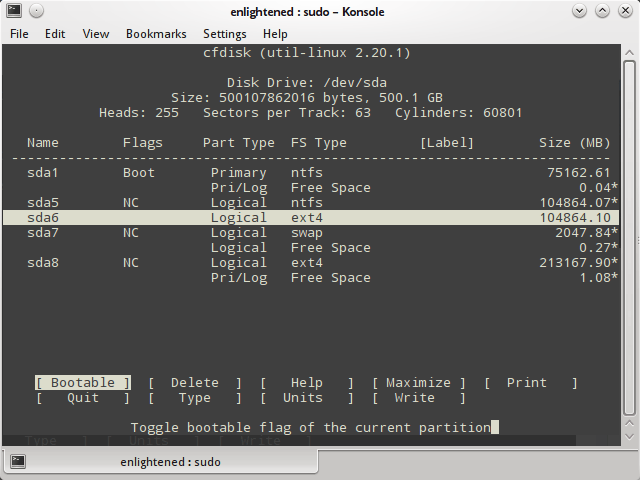Image resolution: width=640 pixels, height=480 pixels.
Task: Open the Settings menu
Action: pyautogui.click(x=224, y=33)
